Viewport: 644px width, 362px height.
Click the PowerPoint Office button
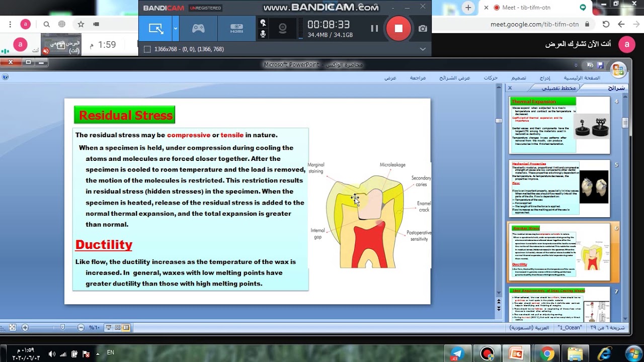619,69
